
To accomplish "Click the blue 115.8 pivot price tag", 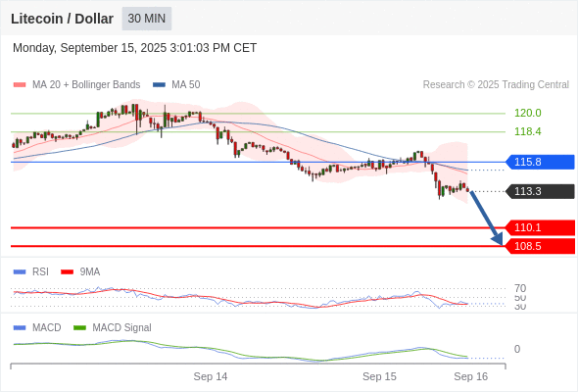I will point(540,162).
